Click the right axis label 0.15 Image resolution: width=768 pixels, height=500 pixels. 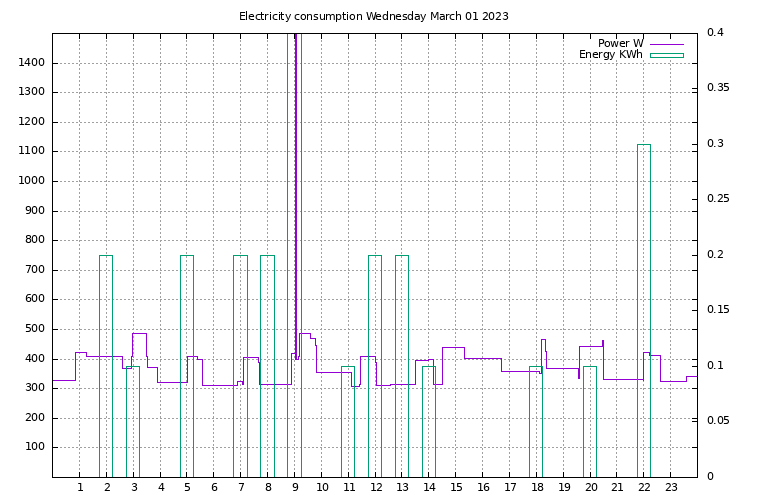click(719, 310)
